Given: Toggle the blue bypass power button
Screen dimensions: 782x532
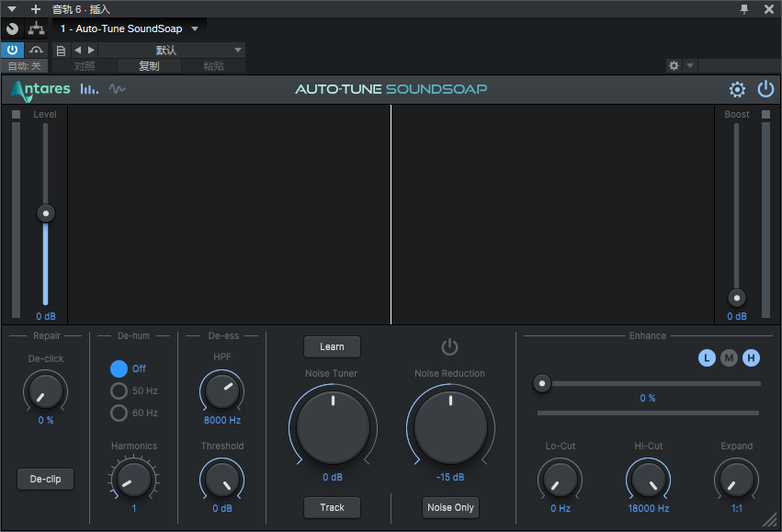Looking at the screenshot, I should [x=12, y=50].
